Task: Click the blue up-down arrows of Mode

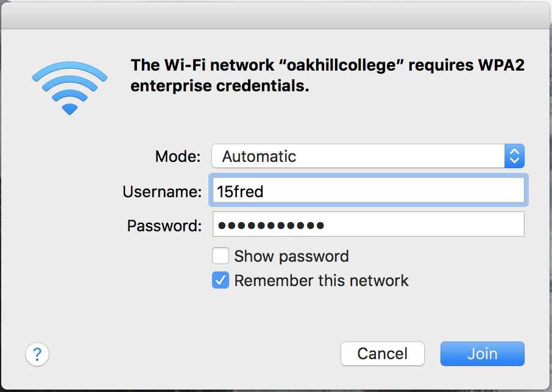Action: click(514, 156)
